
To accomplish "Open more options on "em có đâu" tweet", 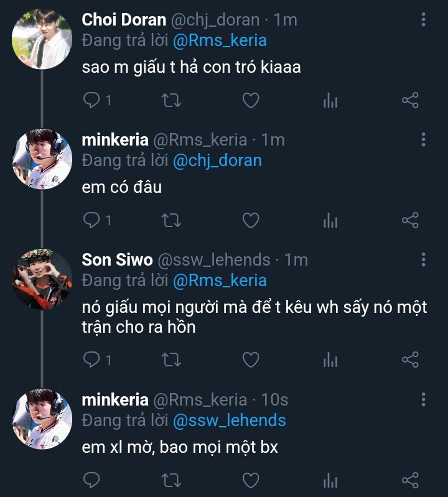I will [x=423, y=140].
